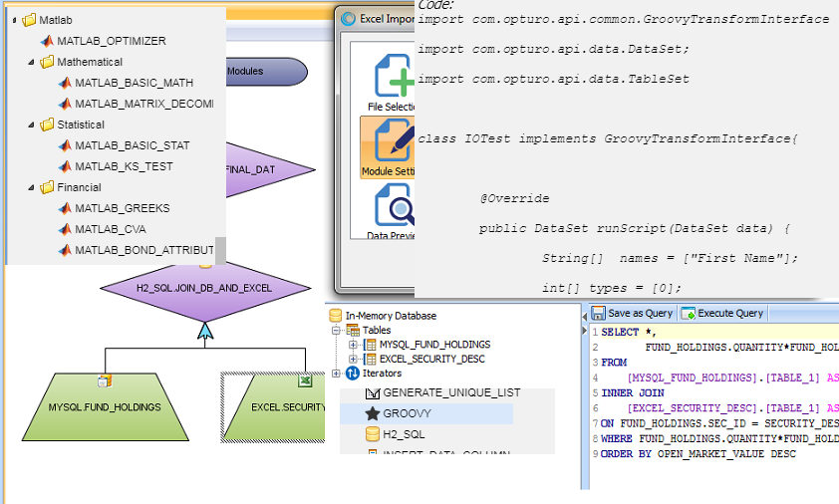Click the MATLAB_BOND_ATTRIBUT module icon
The image size is (839, 504).
65,250
